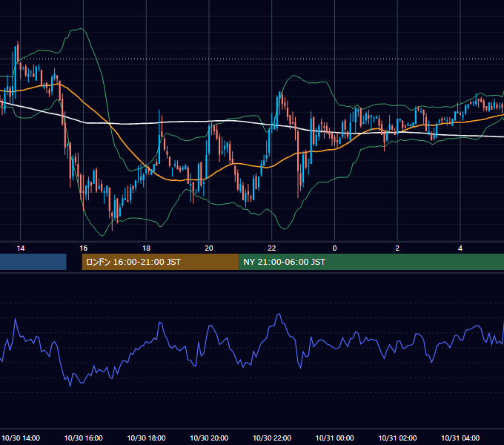Click the 10/31 00:00 time label
The height and width of the screenshot is (445, 504).
(x=334, y=438)
